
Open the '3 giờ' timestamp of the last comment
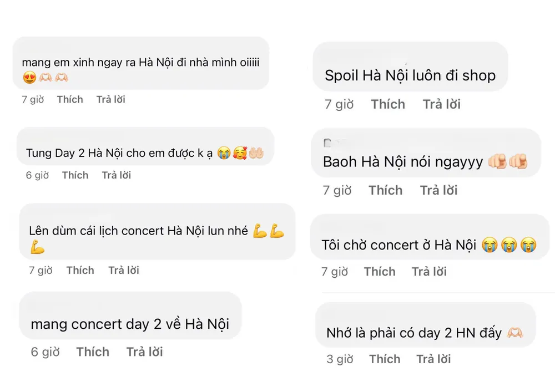coord(339,359)
